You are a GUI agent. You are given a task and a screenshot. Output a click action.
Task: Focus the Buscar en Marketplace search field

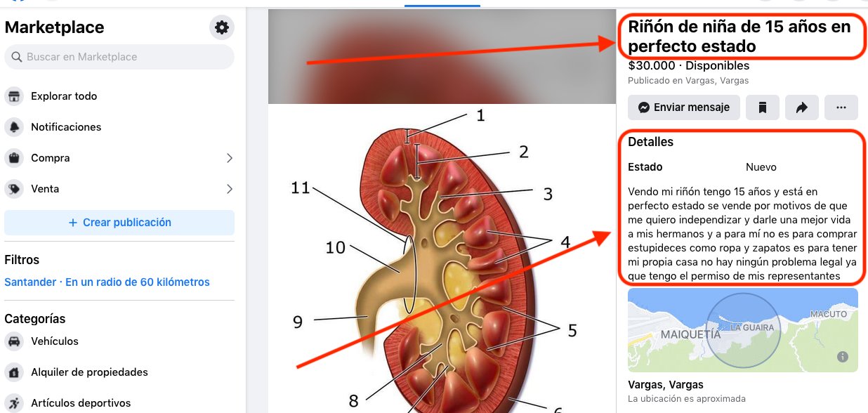[x=119, y=57]
